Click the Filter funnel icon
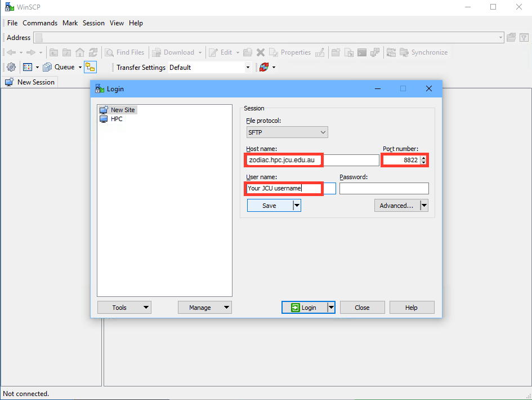This screenshot has height=400, width=532. tap(524, 38)
